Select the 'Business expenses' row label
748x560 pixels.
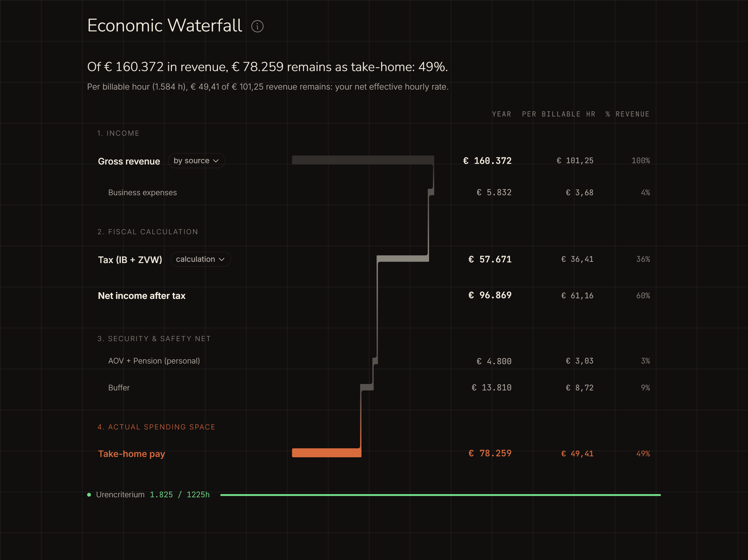pyautogui.click(x=142, y=192)
